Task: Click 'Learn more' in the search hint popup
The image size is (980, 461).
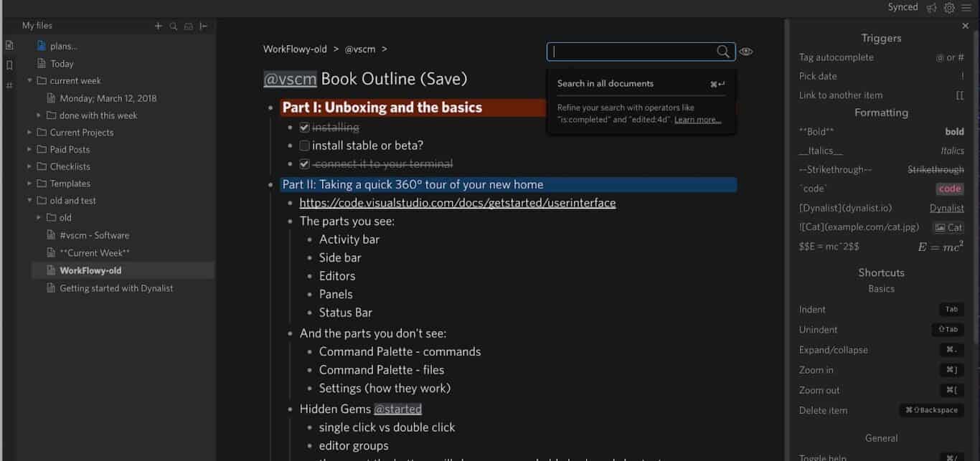Action: point(697,119)
